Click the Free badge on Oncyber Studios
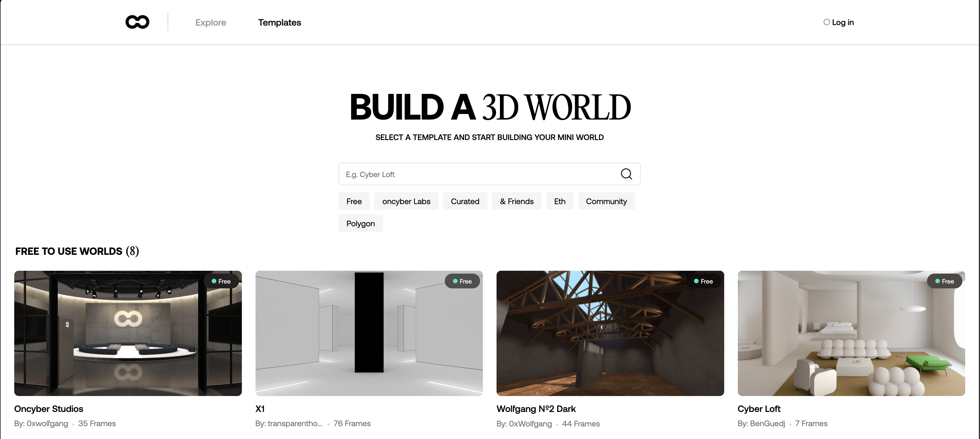This screenshot has width=980, height=439. tap(221, 281)
